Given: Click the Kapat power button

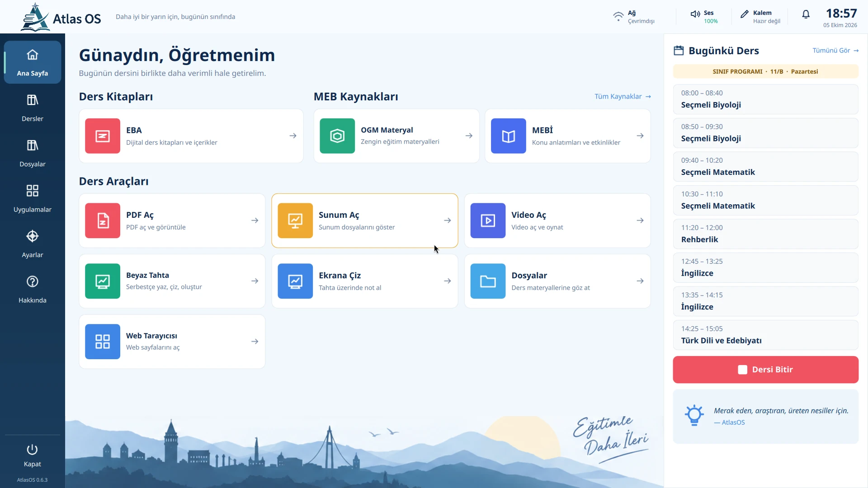Looking at the screenshot, I should click(33, 455).
